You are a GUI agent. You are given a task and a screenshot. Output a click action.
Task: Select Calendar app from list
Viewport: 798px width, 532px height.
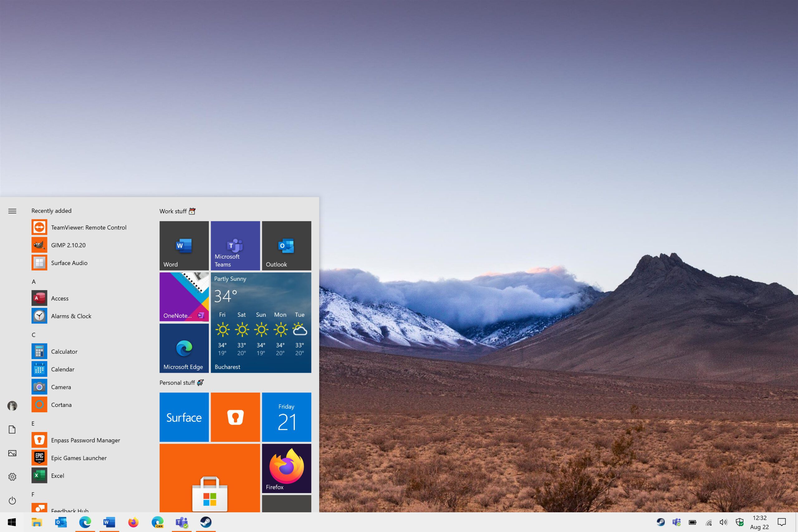click(x=62, y=369)
